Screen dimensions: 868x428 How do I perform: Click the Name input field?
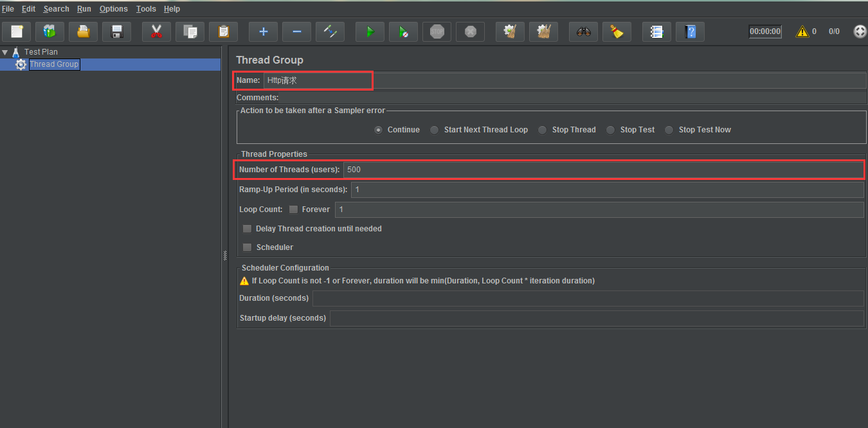pos(565,80)
